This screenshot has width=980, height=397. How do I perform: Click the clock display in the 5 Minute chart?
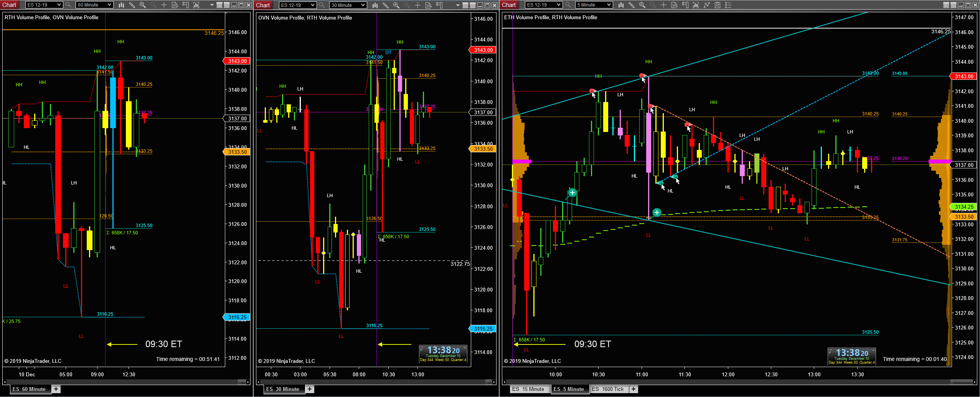coord(852,356)
